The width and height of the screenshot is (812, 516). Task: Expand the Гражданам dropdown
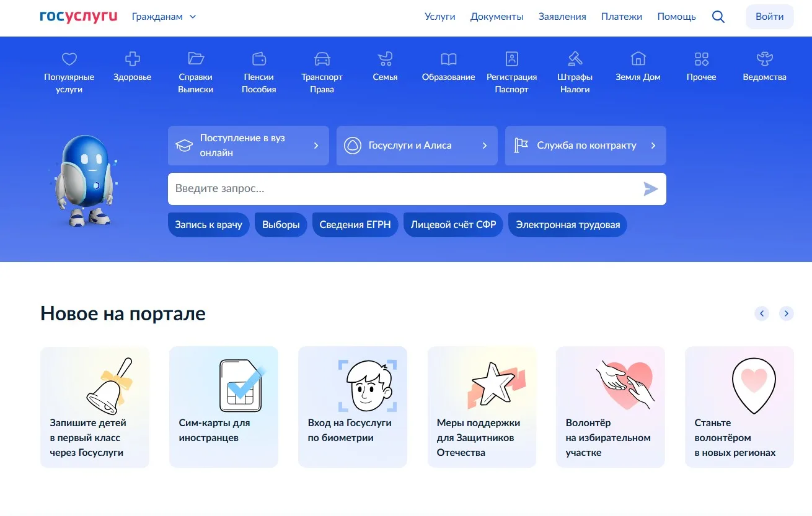coord(164,17)
